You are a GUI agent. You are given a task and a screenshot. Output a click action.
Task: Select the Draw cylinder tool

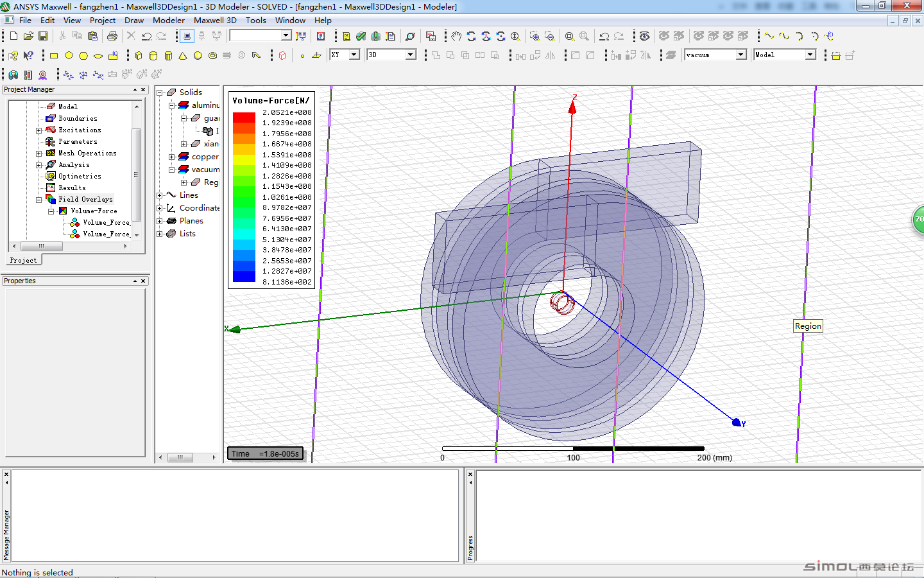[153, 55]
